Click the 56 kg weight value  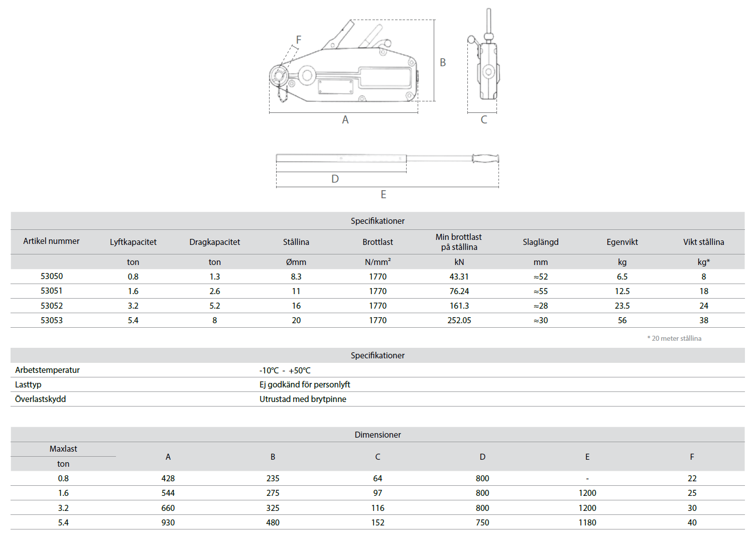point(622,320)
